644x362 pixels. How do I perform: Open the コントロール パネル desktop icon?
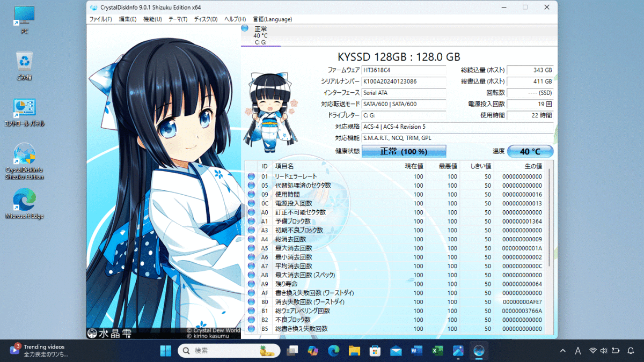(x=24, y=113)
